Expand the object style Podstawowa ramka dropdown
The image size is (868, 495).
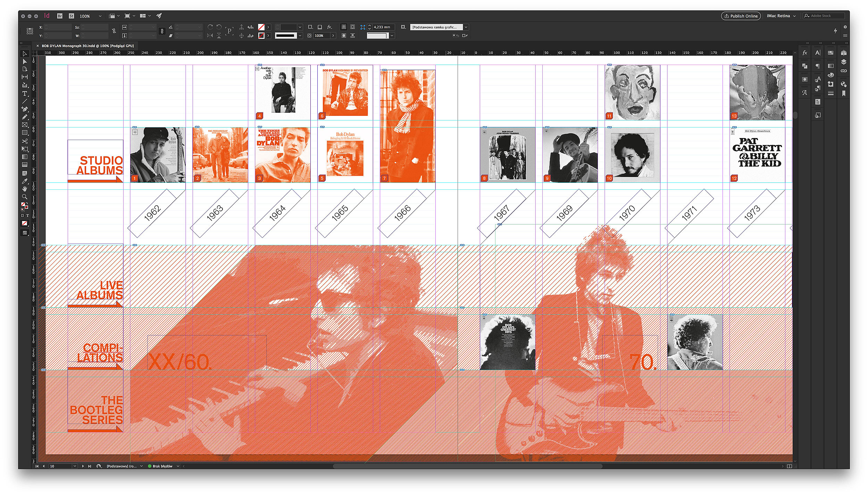466,27
